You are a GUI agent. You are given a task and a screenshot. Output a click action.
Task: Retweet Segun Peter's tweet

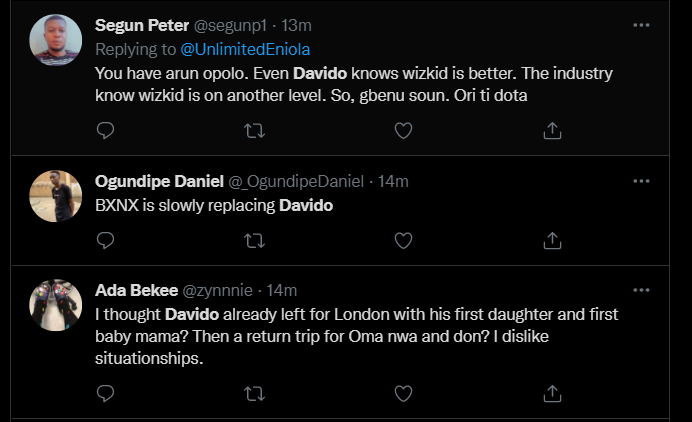coord(254,130)
